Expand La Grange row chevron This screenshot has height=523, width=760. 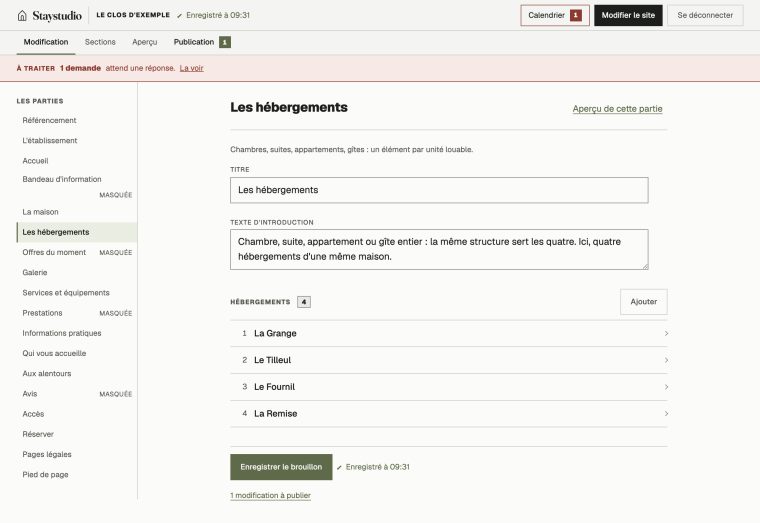[666, 333]
